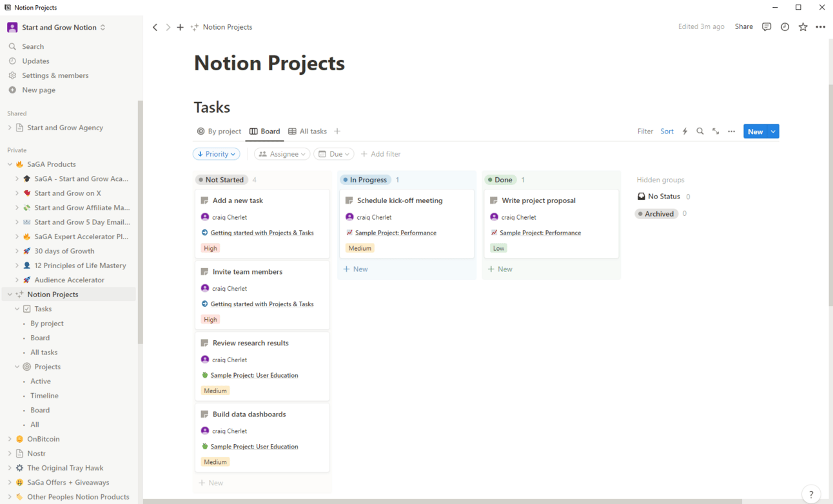Expand OnBitcoin in the sidebar
Viewport: 833px width, 504px height.
tap(10, 440)
